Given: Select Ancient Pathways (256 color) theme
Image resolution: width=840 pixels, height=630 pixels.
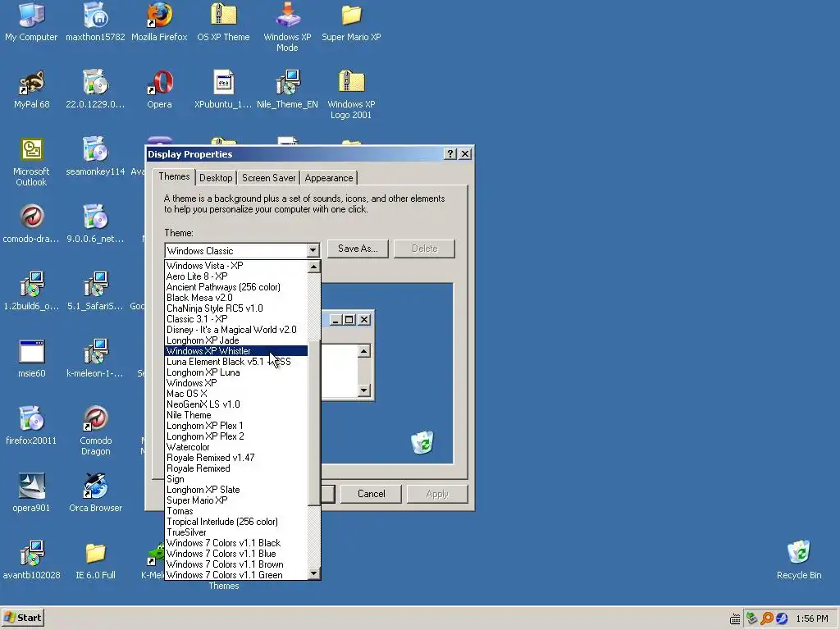Looking at the screenshot, I should [236, 287].
